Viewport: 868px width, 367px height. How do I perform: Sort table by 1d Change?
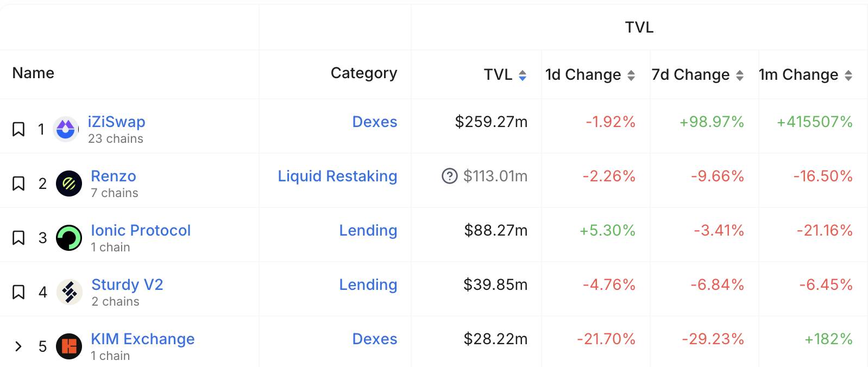pos(631,75)
